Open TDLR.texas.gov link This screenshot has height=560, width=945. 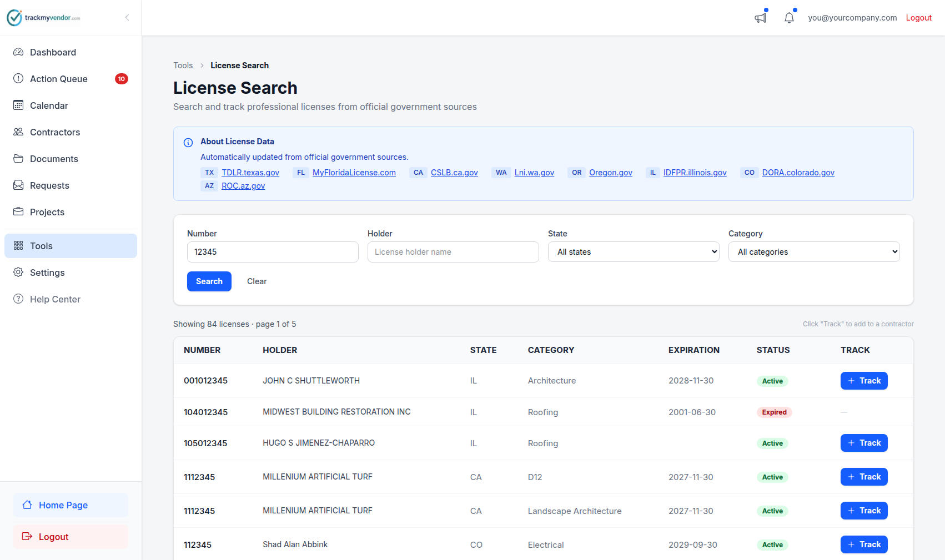250,173
